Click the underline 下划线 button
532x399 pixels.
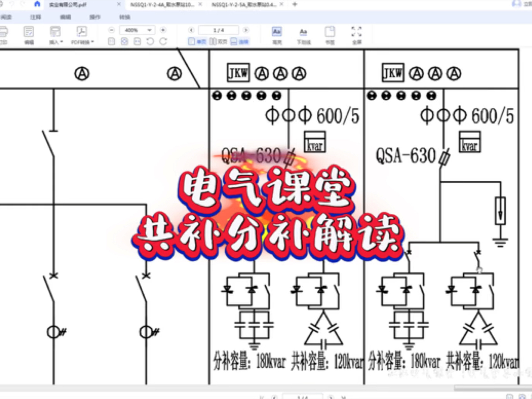point(303,35)
